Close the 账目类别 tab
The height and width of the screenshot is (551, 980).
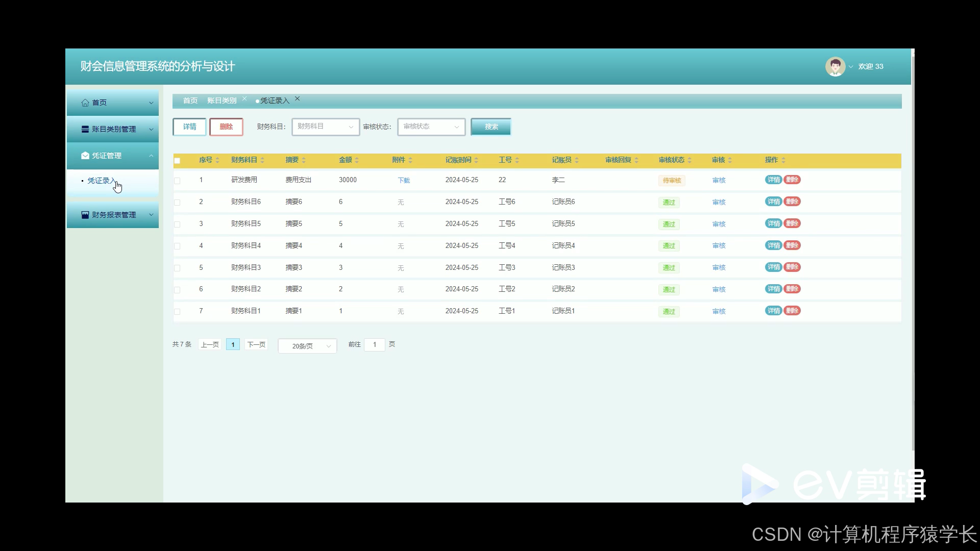tap(244, 98)
